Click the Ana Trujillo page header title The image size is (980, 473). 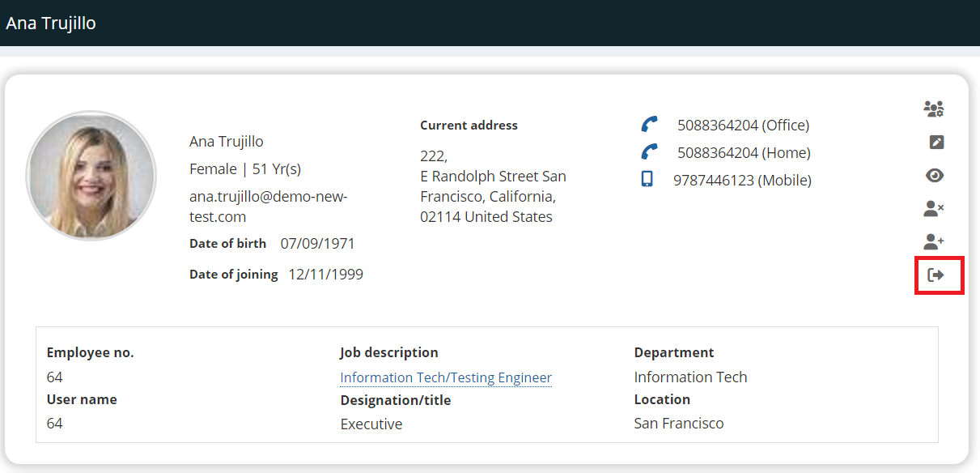[x=51, y=23]
